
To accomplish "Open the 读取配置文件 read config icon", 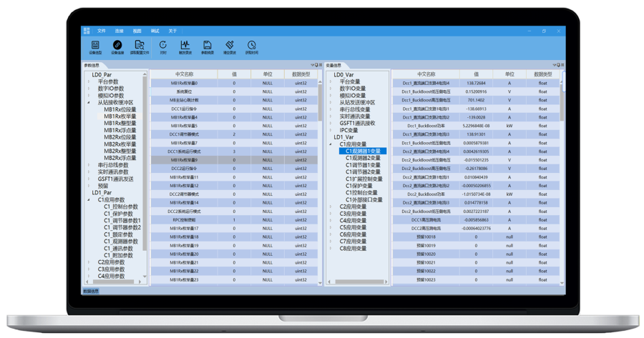I will 140,46.
